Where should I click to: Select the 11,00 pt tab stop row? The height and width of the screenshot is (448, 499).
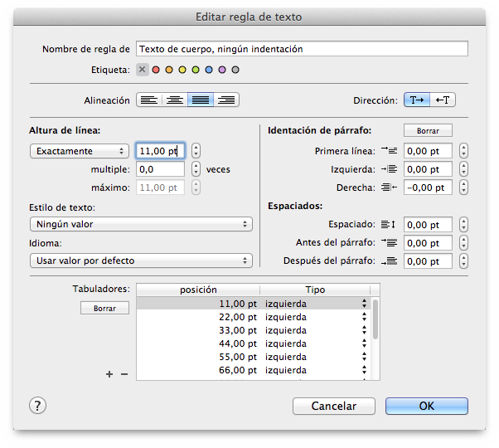point(254,304)
